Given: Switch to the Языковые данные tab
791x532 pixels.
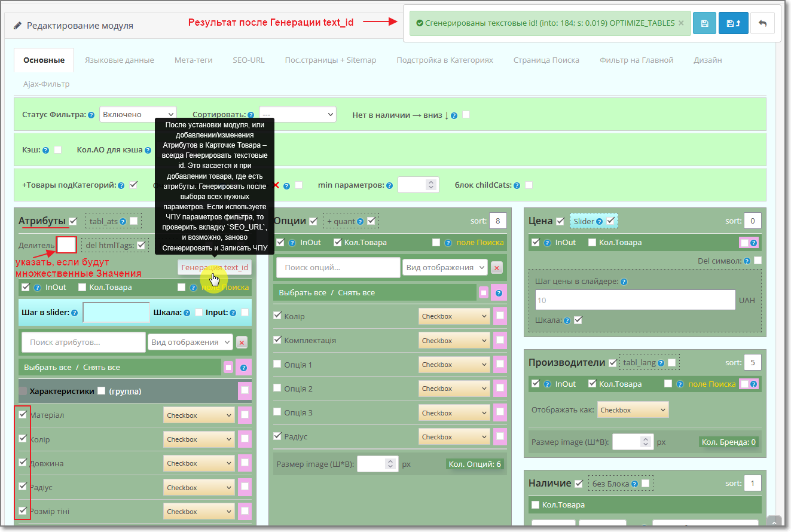Looking at the screenshot, I should pos(120,60).
